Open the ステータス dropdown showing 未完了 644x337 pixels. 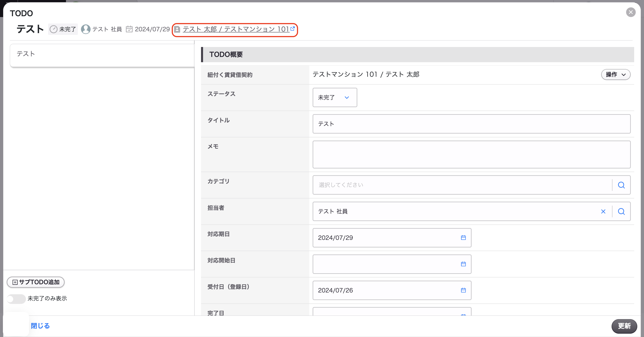335,98
